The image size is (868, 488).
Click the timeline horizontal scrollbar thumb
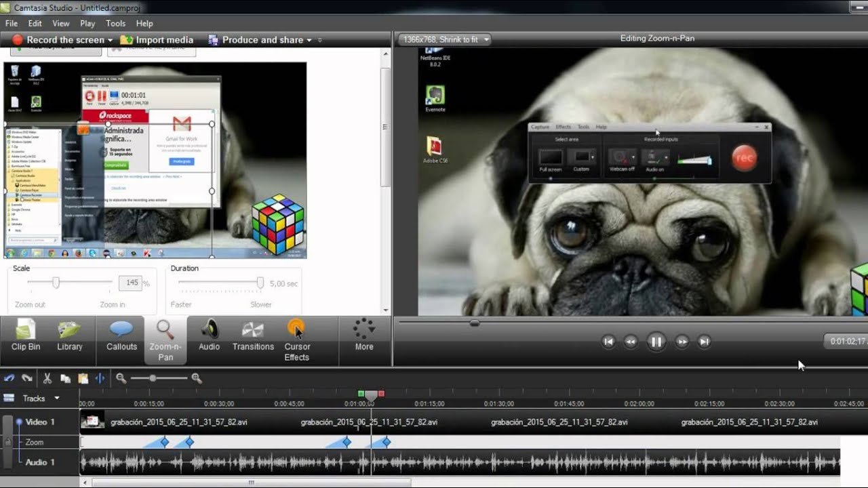pyautogui.click(x=252, y=483)
